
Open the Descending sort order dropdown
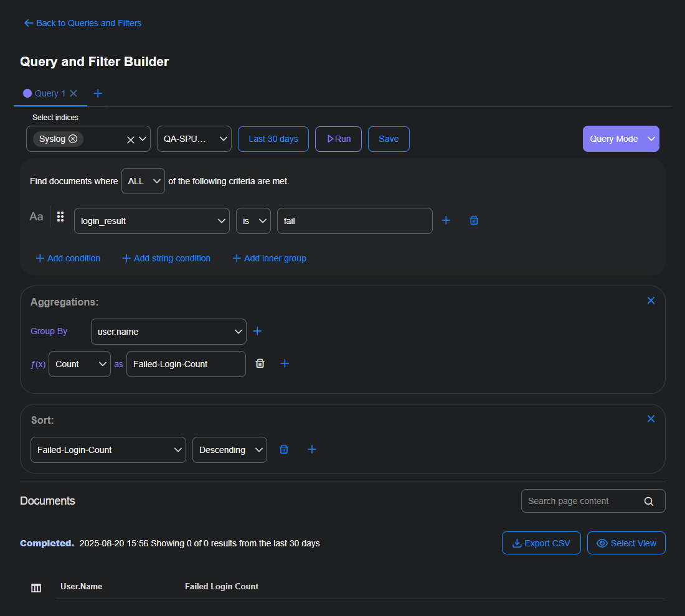tap(229, 449)
